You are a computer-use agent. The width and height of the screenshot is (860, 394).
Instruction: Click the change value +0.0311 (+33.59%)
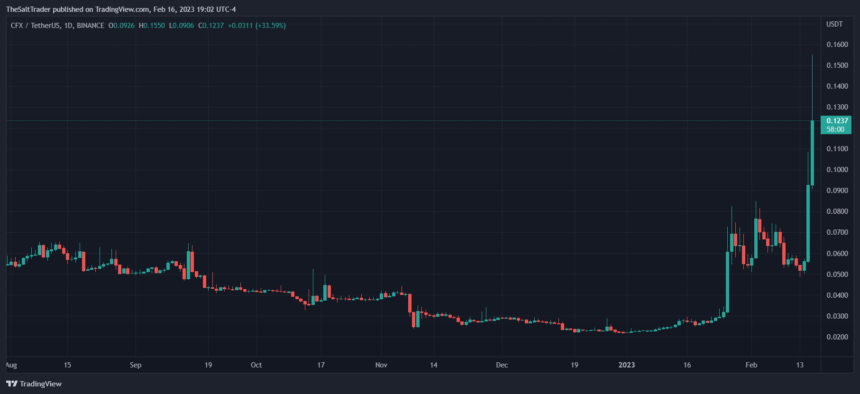point(257,26)
